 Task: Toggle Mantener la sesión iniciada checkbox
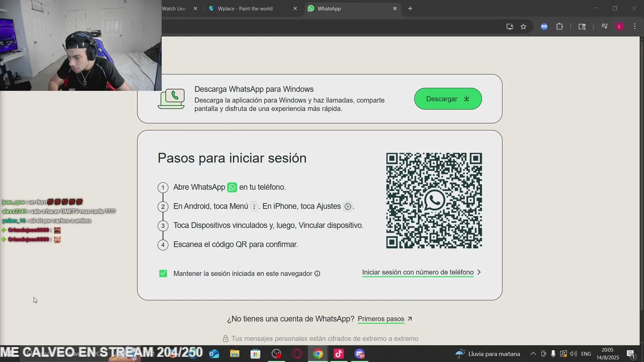(x=163, y=274)
